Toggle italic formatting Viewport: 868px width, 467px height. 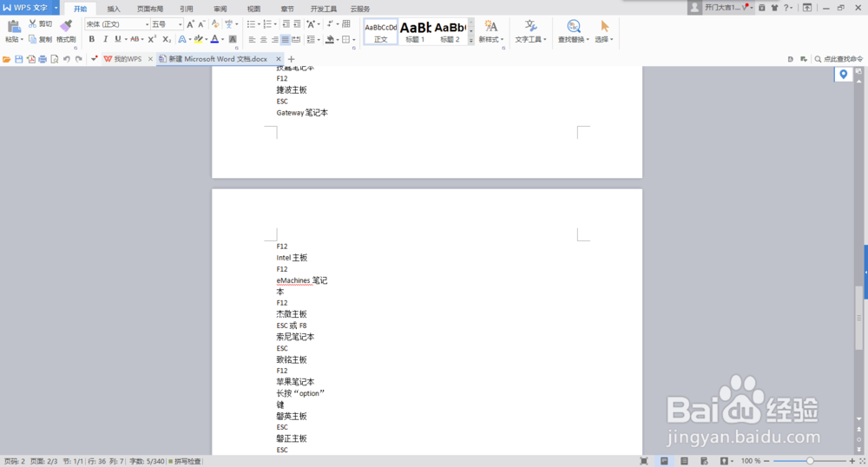tap(105, 39)
